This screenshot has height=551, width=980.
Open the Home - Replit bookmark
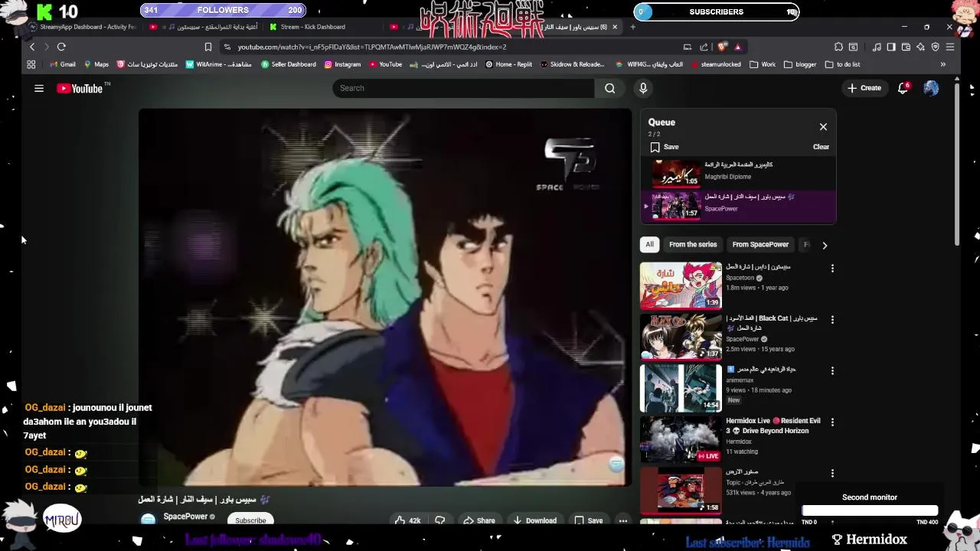[508, 64]
